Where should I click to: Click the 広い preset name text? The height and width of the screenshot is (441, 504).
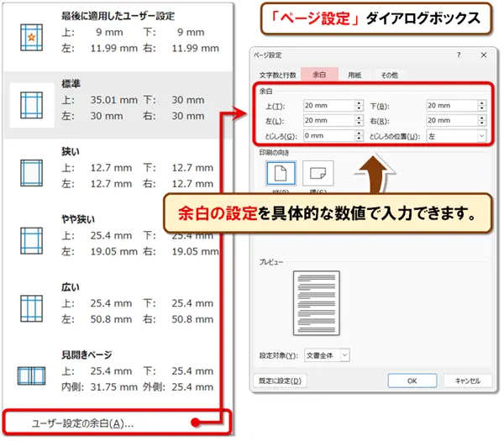[x=71, y=287]
